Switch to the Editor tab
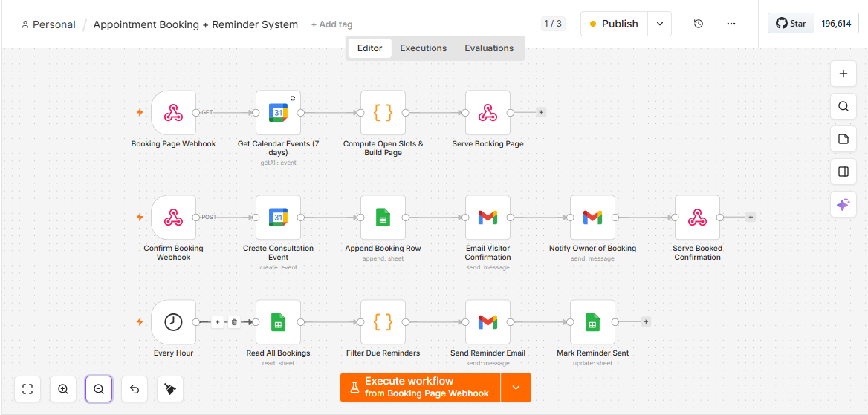 click(x=369, y=48)
